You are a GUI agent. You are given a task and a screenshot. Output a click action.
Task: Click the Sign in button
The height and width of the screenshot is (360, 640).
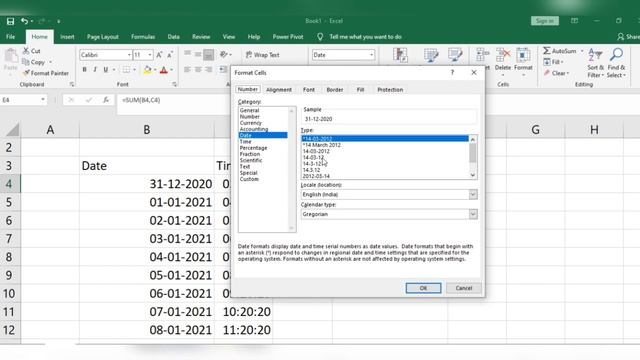pos(545,21)
